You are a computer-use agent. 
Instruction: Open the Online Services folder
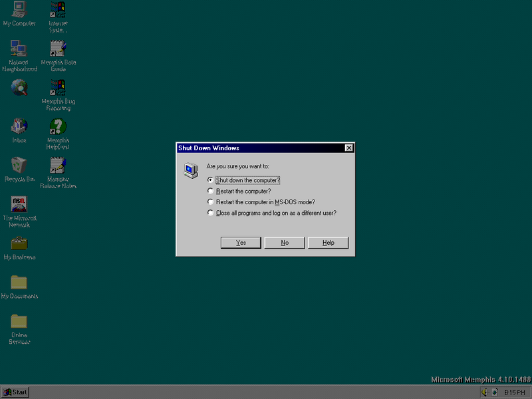[x=19, y=322]
